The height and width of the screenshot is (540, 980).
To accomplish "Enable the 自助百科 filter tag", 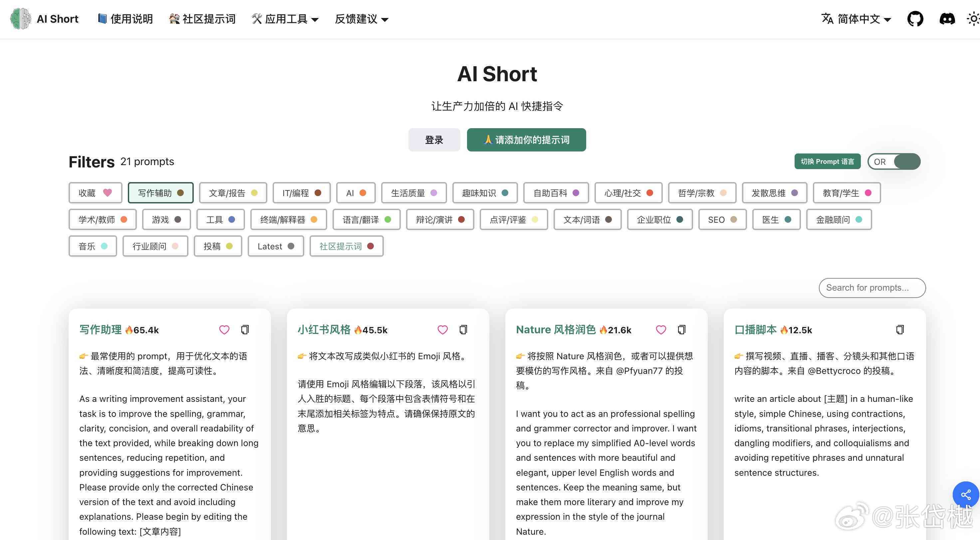I will 556,193.
